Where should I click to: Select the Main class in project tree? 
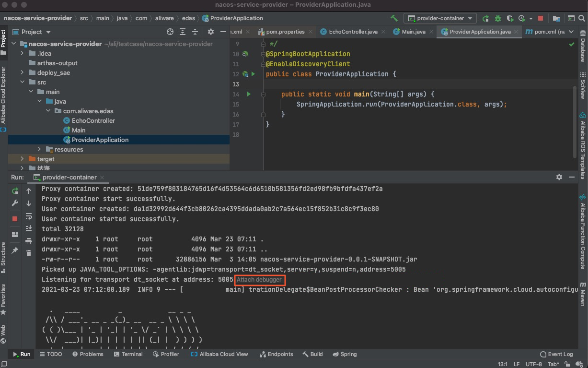[x=78, y=130]
